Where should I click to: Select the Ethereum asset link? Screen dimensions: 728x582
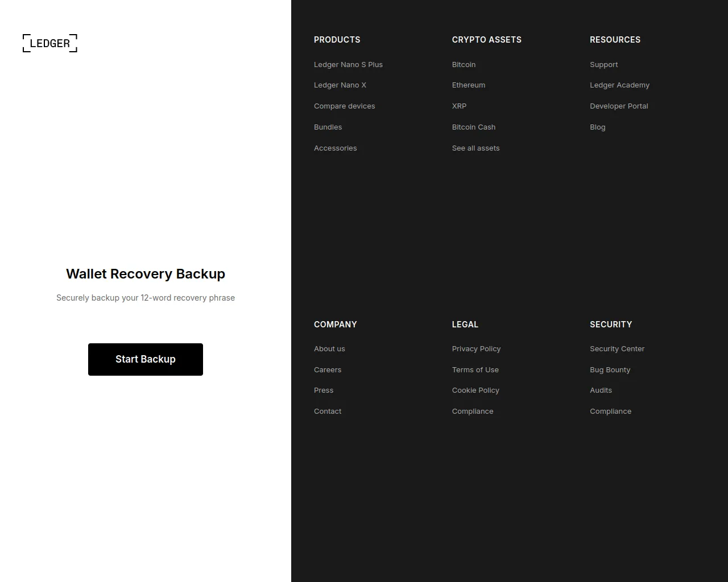[469, 85]
